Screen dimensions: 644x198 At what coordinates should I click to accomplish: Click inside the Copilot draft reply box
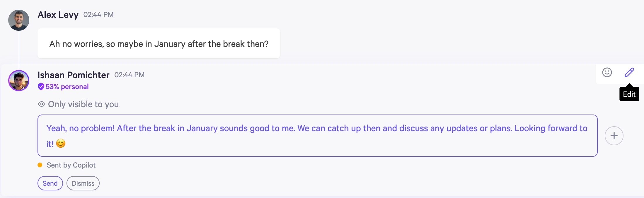click(317, 136)
